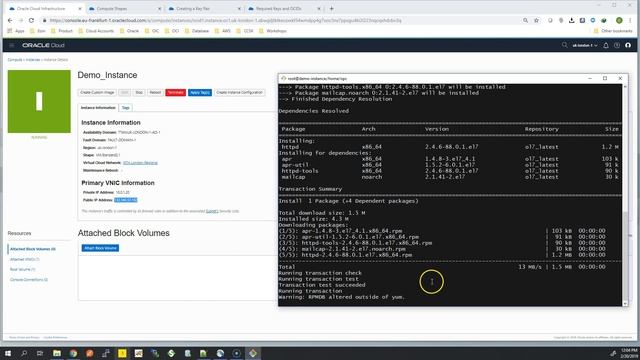Click the browser address bar URL

click(x=226, y=20)
